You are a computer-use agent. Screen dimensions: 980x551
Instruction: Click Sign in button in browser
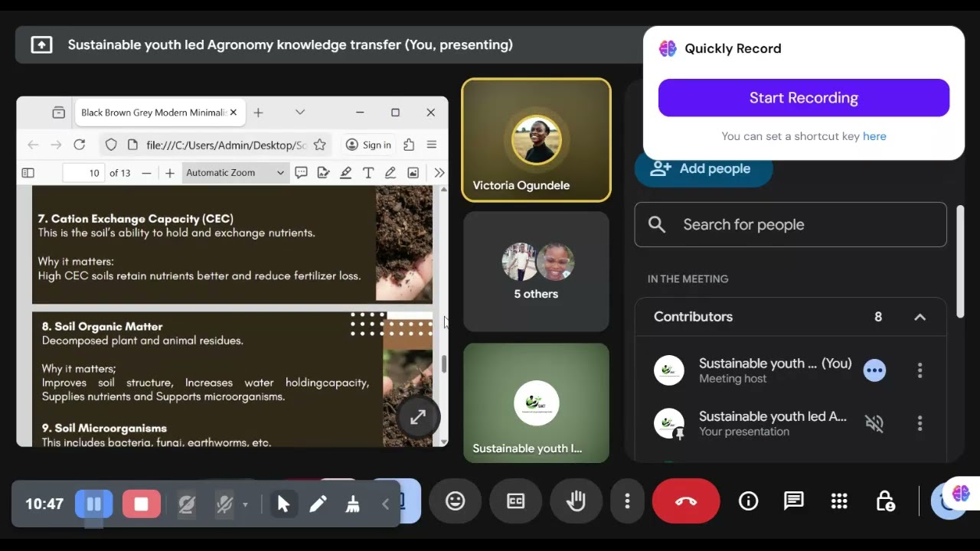click(x=368, y=145)
